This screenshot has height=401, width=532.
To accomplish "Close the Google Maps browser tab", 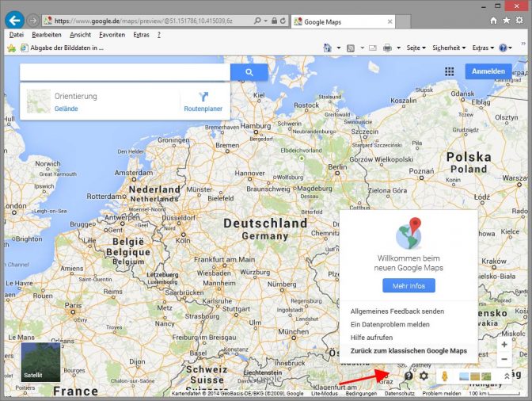I will [389, 21].
